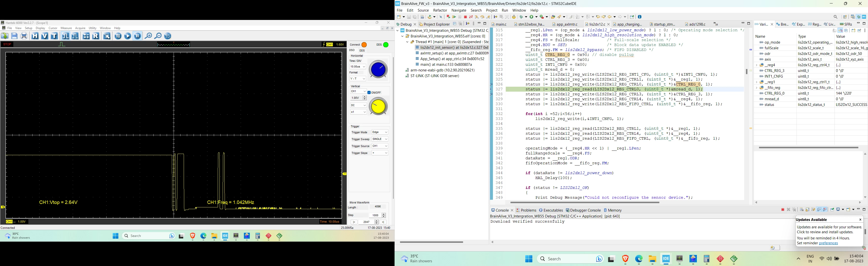The height and width of the screenshot is (266, 868).
Task: Open the coupling dropdown showing DC
Action: [x=358, y=105]
